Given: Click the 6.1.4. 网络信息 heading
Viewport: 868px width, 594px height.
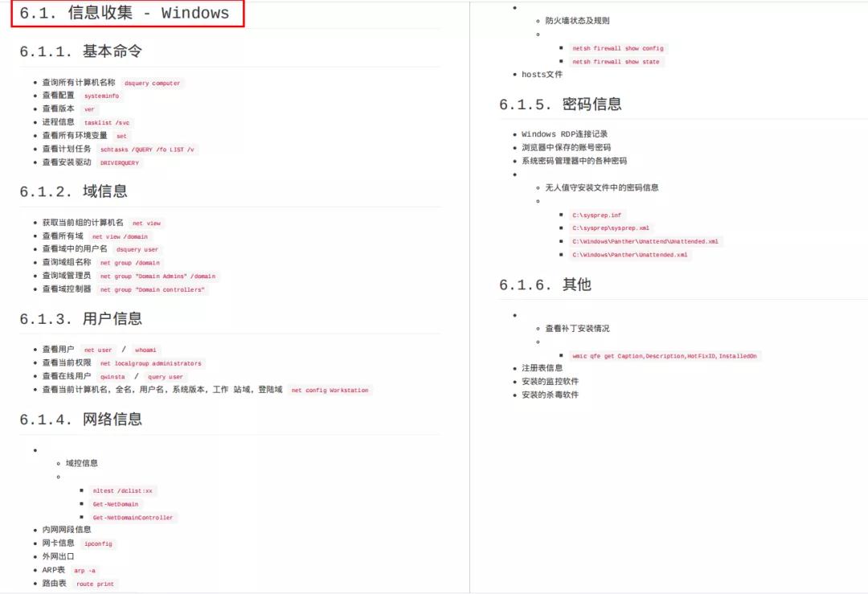Looking at the screenshot, I should click(x=81, y=420).
